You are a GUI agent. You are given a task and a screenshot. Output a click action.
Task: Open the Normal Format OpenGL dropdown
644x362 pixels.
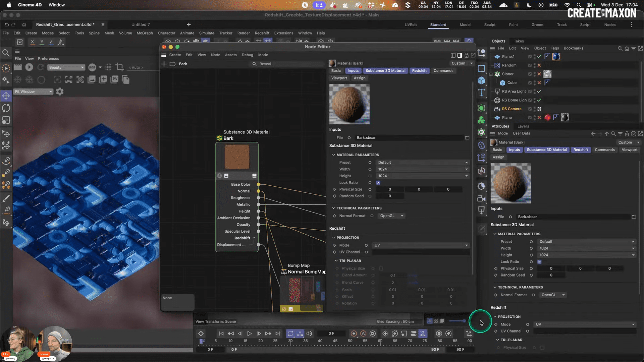pyautogui.click(x=391, y=216)
